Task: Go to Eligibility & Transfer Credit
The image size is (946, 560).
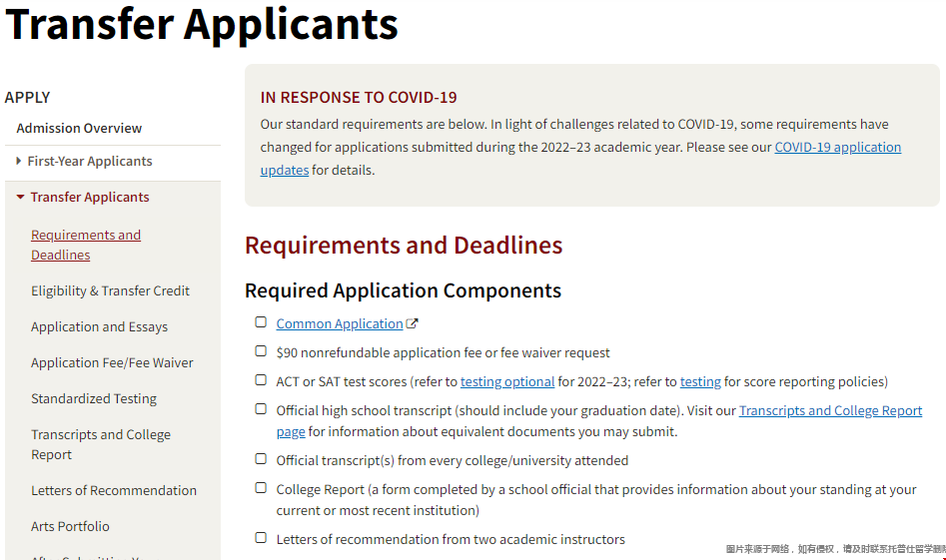Action: 110,291
